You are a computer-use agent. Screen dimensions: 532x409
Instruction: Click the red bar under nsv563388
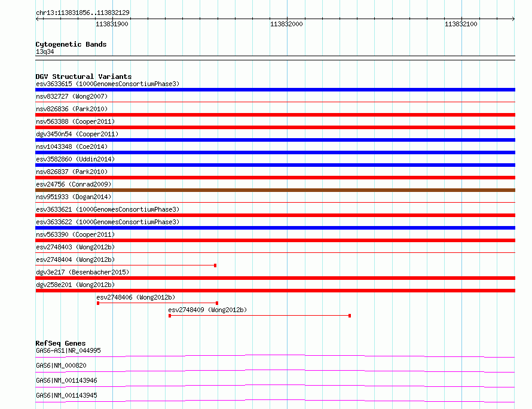pyautogui.click(x=275, y=127)
